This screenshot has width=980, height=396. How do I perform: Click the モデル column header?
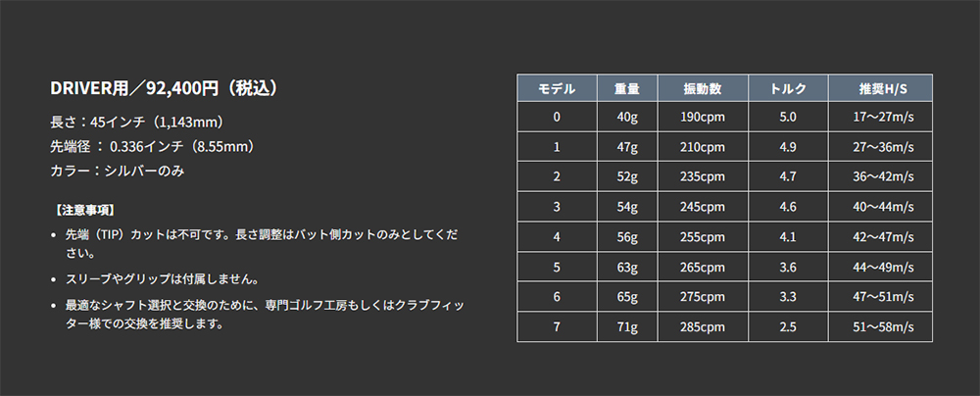[x=557, y=88]
